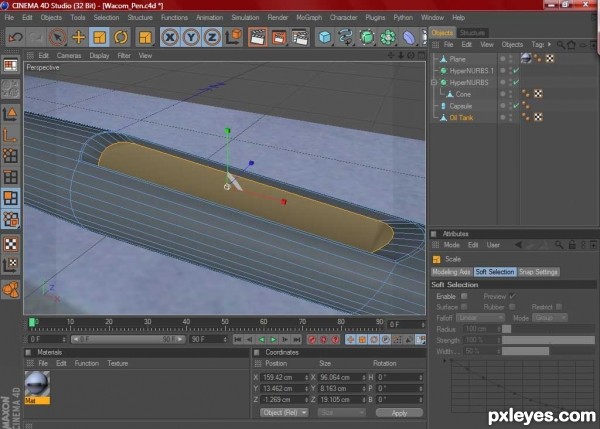This screenshot has width=600, height=429.
Task: Toggle the X axis lock
Action: 170,38
